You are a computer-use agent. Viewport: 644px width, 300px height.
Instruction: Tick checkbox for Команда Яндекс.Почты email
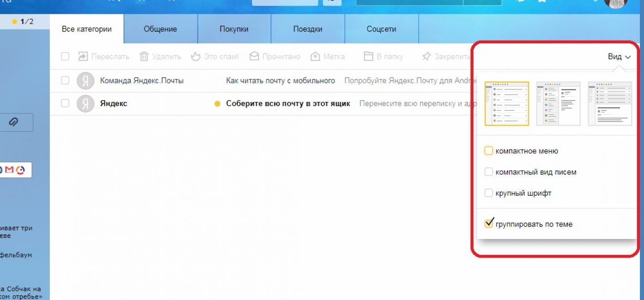click(x=65, y=80)
